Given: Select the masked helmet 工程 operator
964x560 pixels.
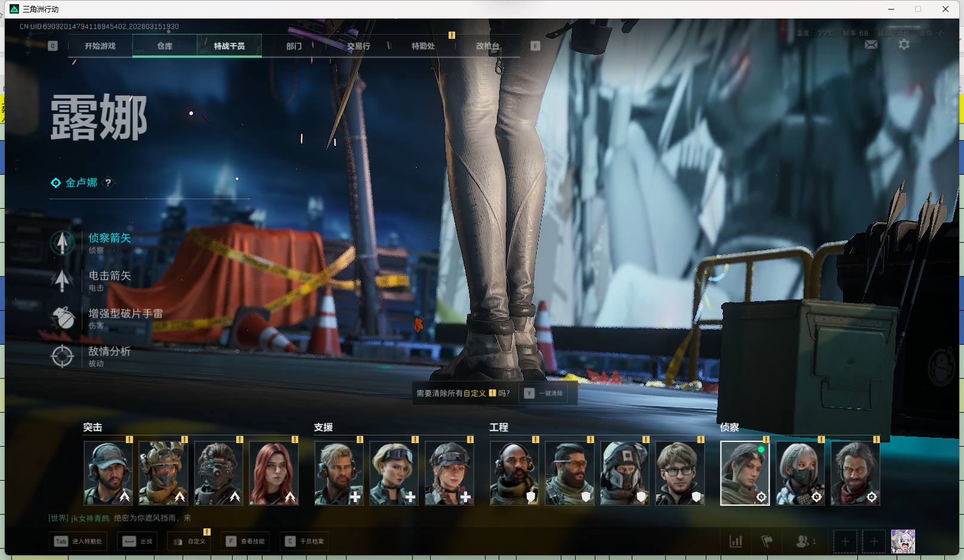Looking at the screenshot, I should tap(625, 473).
